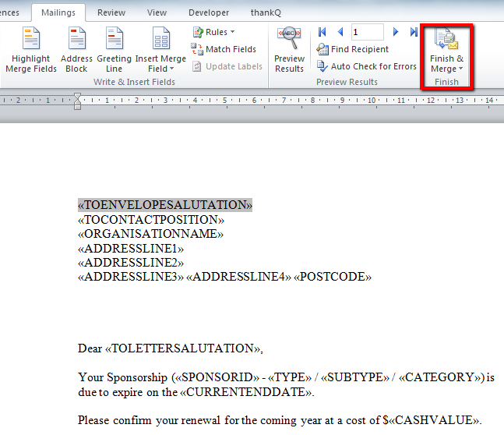This screenshot has width=504, height=435.
Task: Insert an Address Block
Action: tap(76, 39)
